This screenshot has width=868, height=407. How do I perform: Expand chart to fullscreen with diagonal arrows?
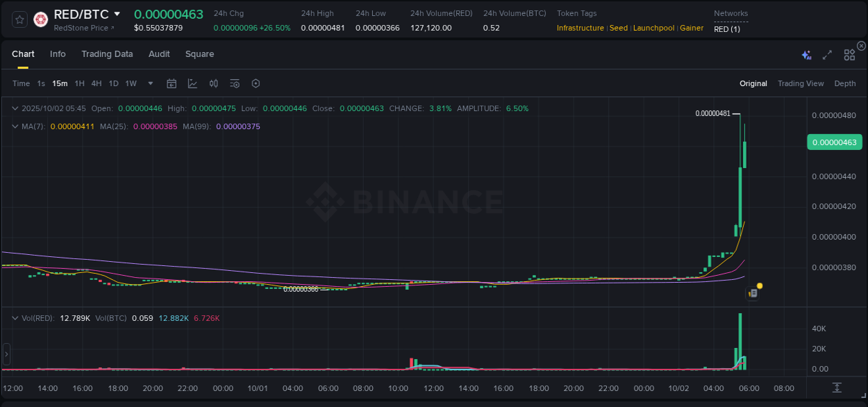coord(827,54)
